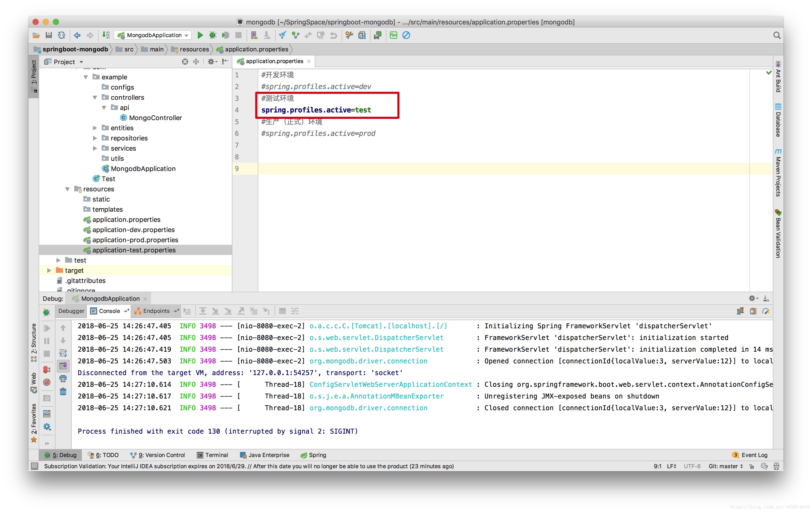The image size is (812, 512).
Task: Switch to the Debugger tab
Action: (x=71, y=311)
